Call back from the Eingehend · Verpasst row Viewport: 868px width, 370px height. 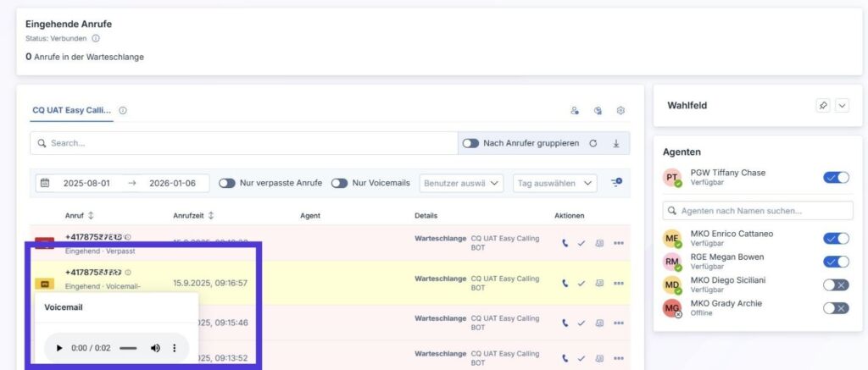point(565,243)
